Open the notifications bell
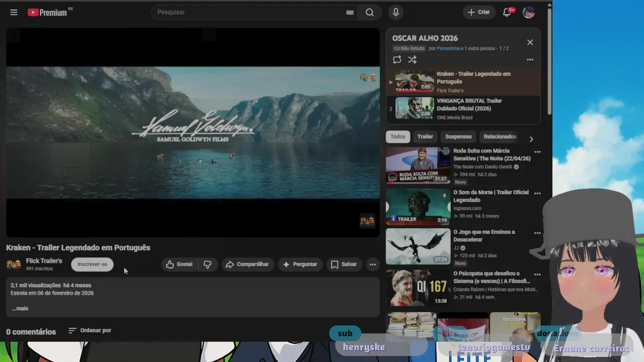 (x=507, y=12)
